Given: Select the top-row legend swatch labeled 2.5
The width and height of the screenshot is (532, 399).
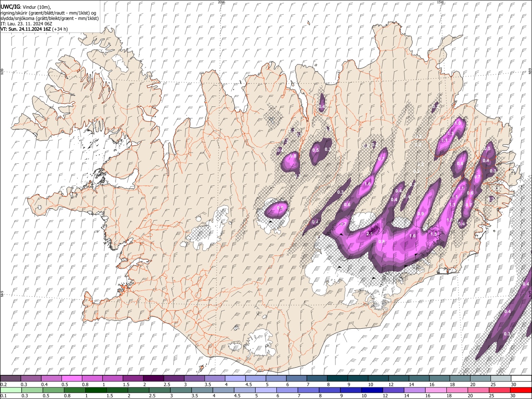Looking at the screenshot, I should [x=174, y=378].
